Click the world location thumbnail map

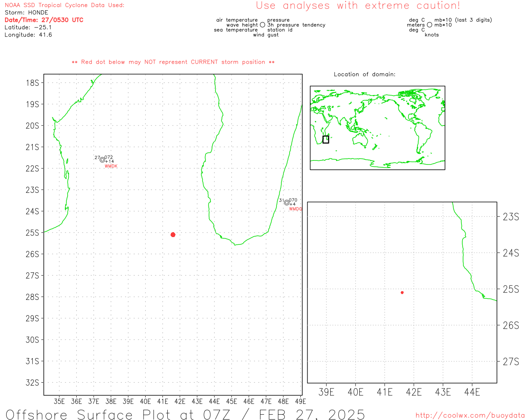(377, 128)
